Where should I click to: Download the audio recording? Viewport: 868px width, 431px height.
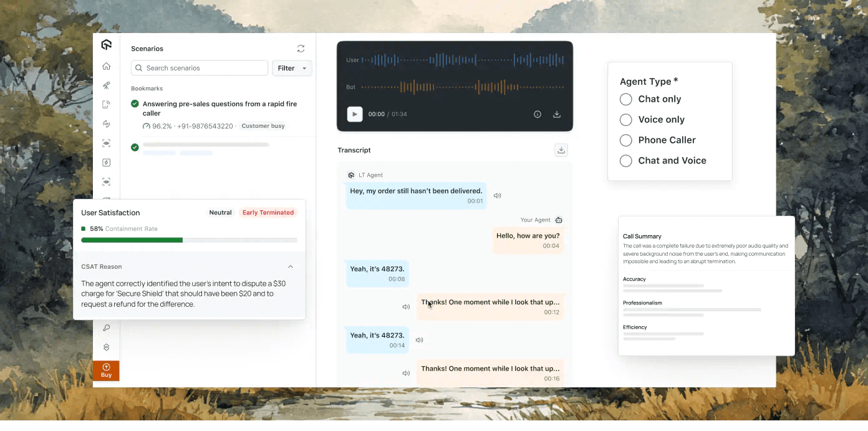pos(557,114)
